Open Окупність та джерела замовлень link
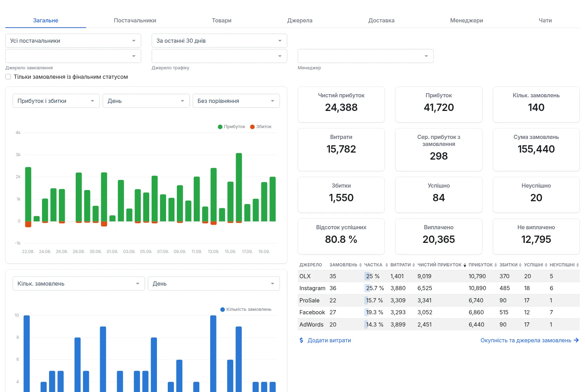Viewport: 585px width, 392px height. pyautogui.click(x=526, y=340)
